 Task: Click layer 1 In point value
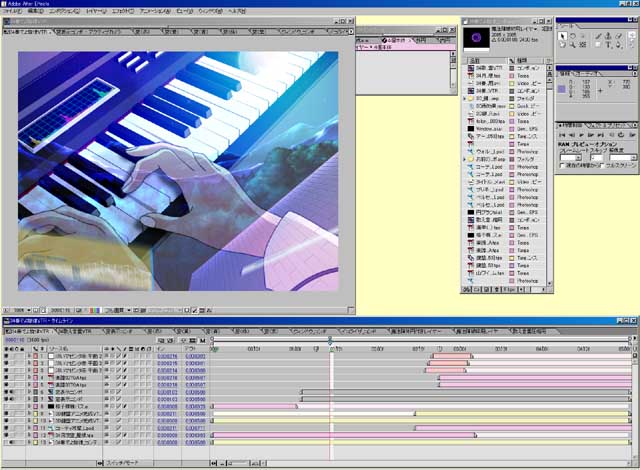(167, 356)
